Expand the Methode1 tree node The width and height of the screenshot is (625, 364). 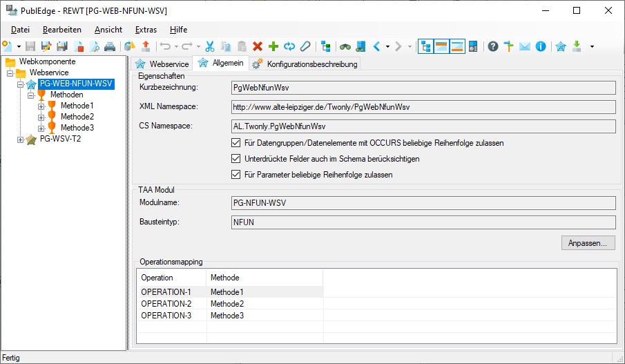click(41, 106)
